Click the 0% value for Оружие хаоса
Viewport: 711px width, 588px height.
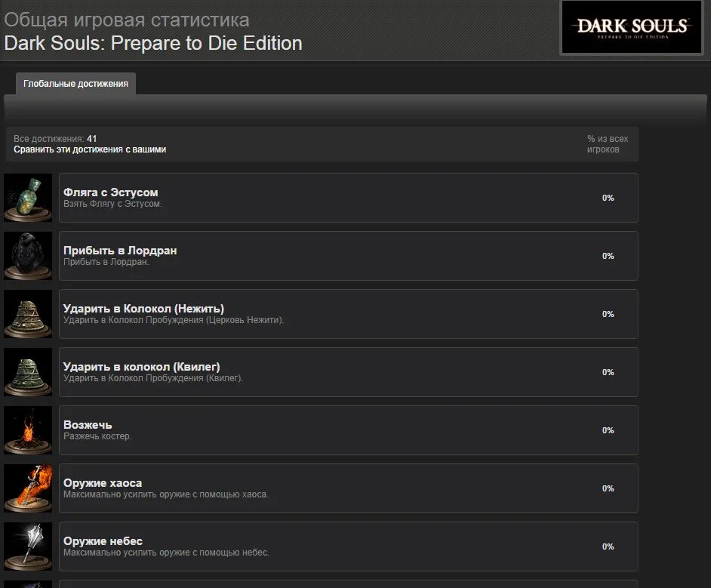point(608,488)
